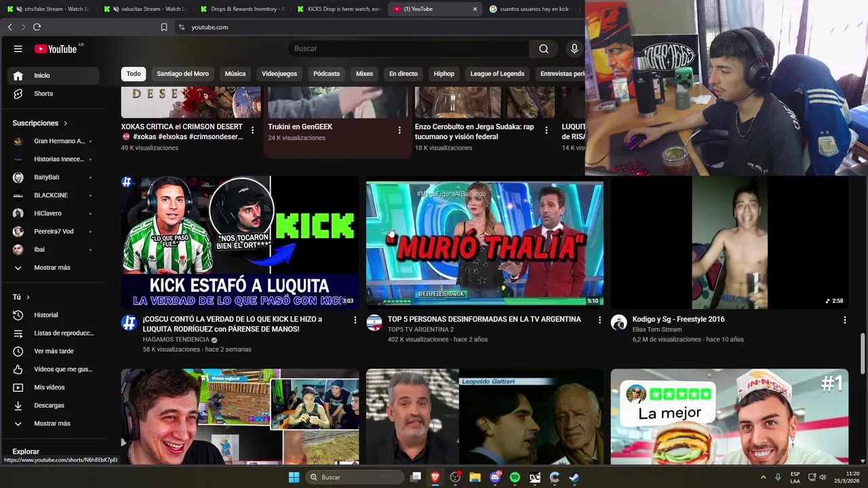This screenshot has height=488, width=868.
Task: Select the Música filter chip
Action: point(235,74)
